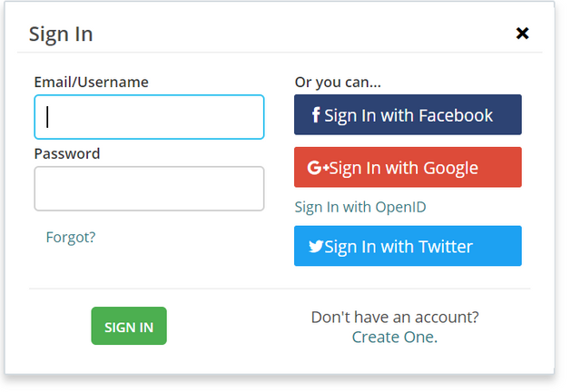Screen dimensions: 581x392
Task: Click the Twitter bird logo icon
Action: (316, 247)
